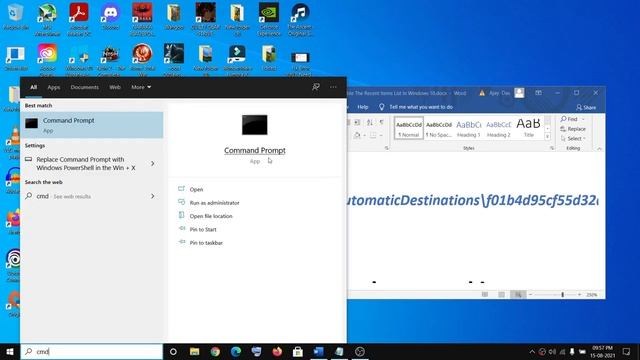This screenshot has width=640, height=360.
Task: Expand cmd web results chevron
Action: [x=153, y=196]
